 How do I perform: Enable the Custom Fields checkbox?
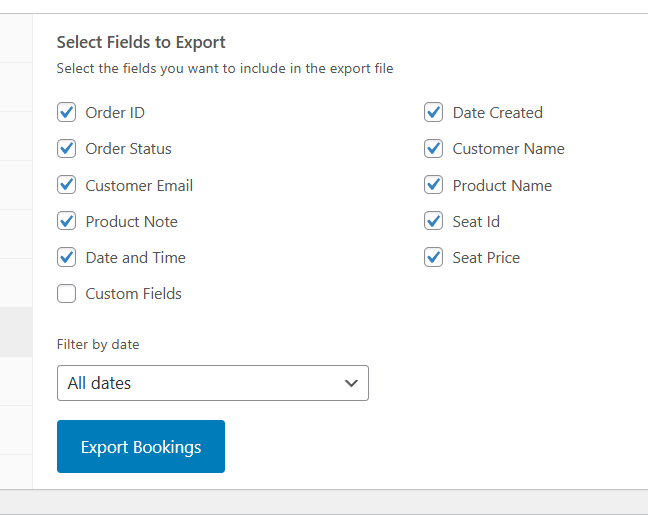tap(67, 294)
